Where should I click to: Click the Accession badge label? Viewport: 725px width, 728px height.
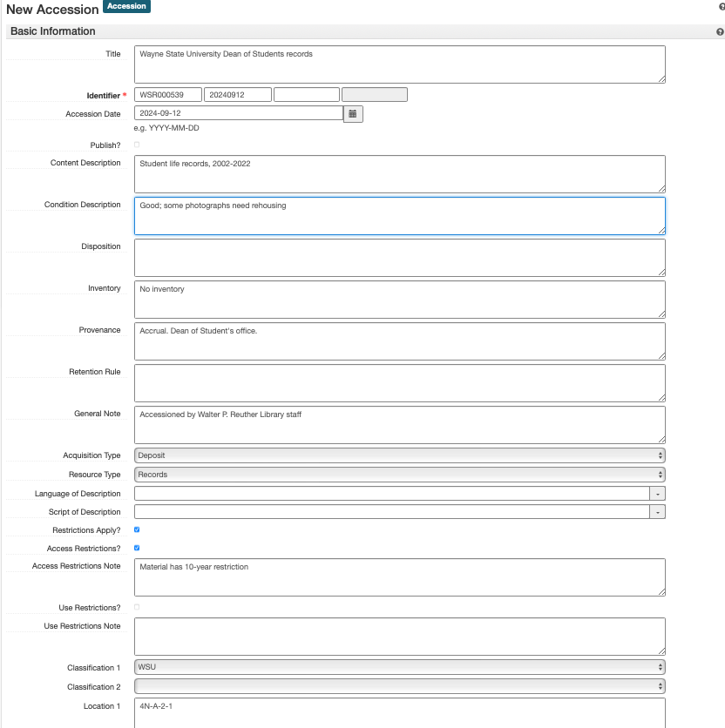pyautogui.click(x=126, y=6)
